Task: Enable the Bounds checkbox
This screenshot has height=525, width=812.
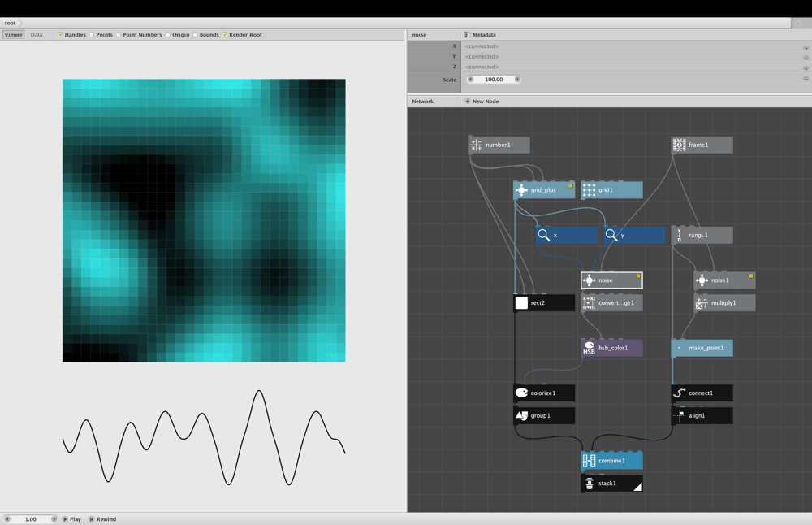Action: point(195,35)
